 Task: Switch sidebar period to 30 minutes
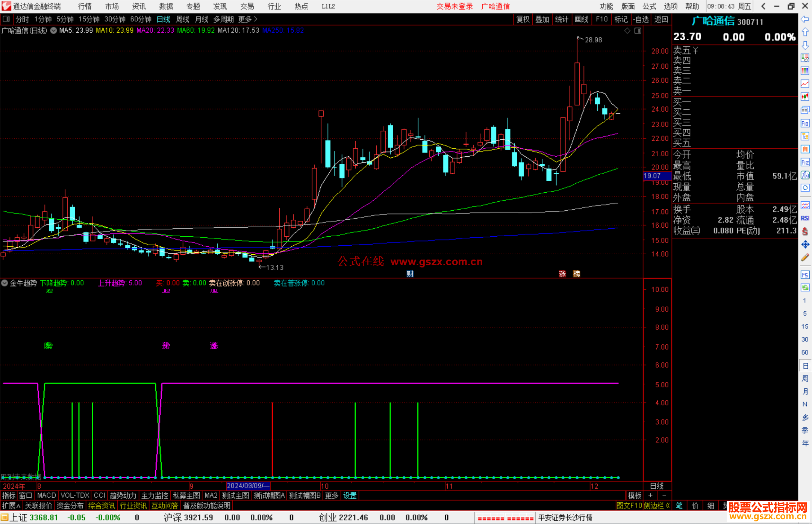pos(804,339)
